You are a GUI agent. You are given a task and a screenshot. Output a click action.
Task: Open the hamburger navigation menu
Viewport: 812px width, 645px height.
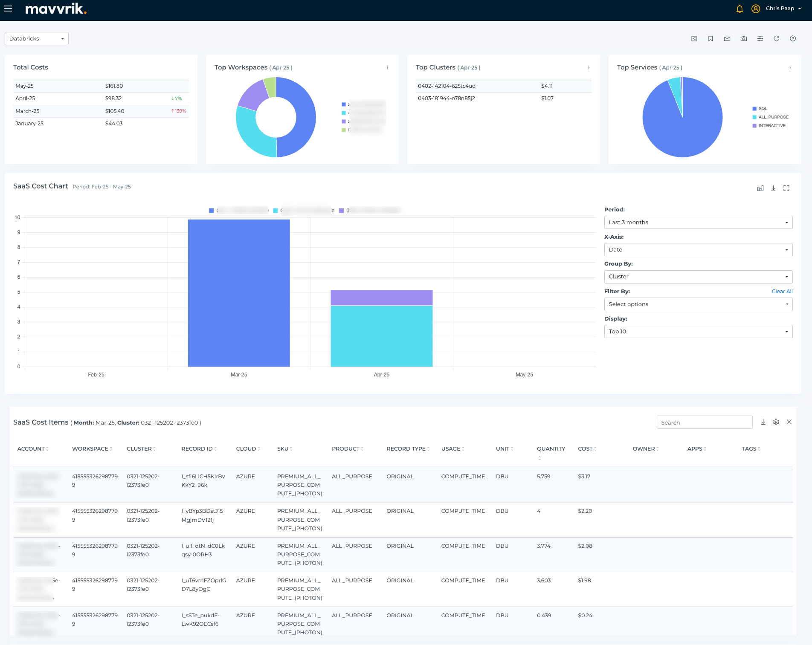8,9
